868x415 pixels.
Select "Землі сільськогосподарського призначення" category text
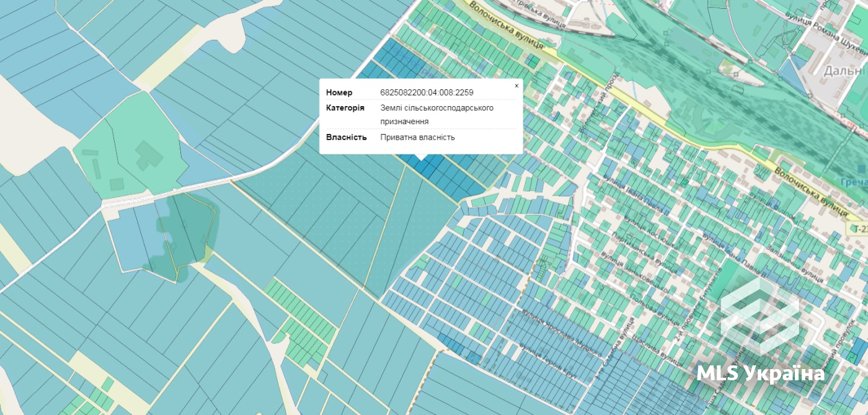[x=437, y=115]
